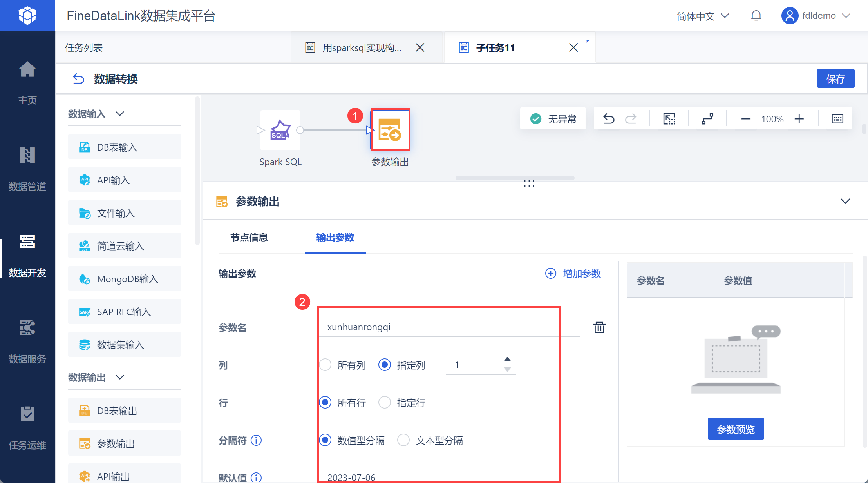Viewport: 868px width, 483px height.
Task: Click the zoom in plus icon
Action: click(x=799, y=119)
